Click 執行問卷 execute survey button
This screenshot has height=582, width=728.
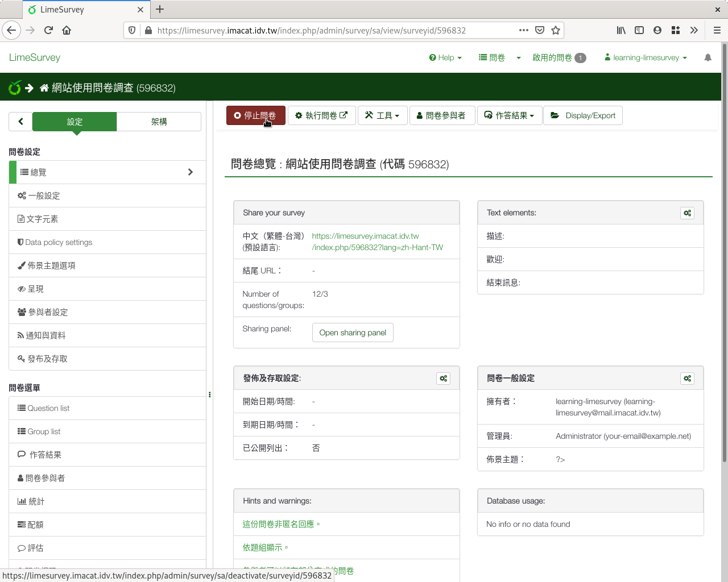[321, 115]
